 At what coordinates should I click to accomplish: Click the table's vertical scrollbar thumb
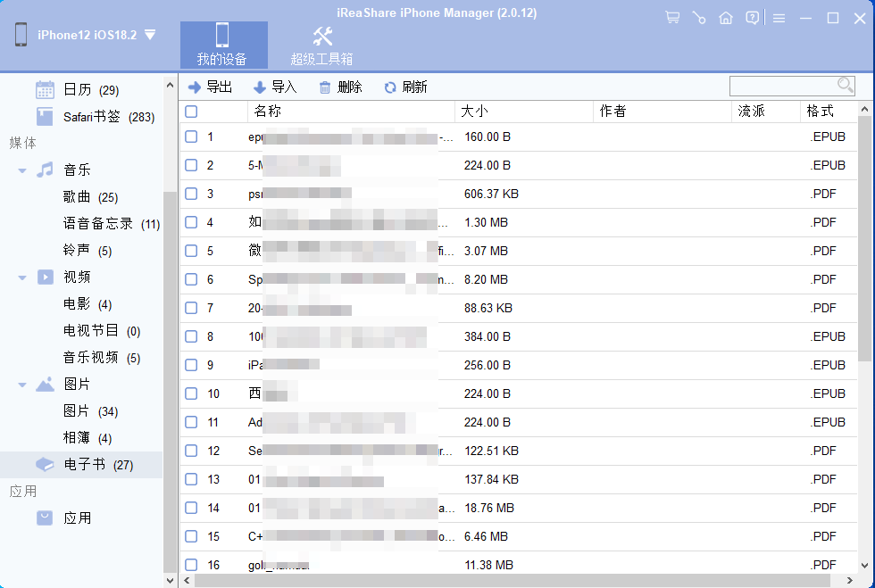pos(864,239)
